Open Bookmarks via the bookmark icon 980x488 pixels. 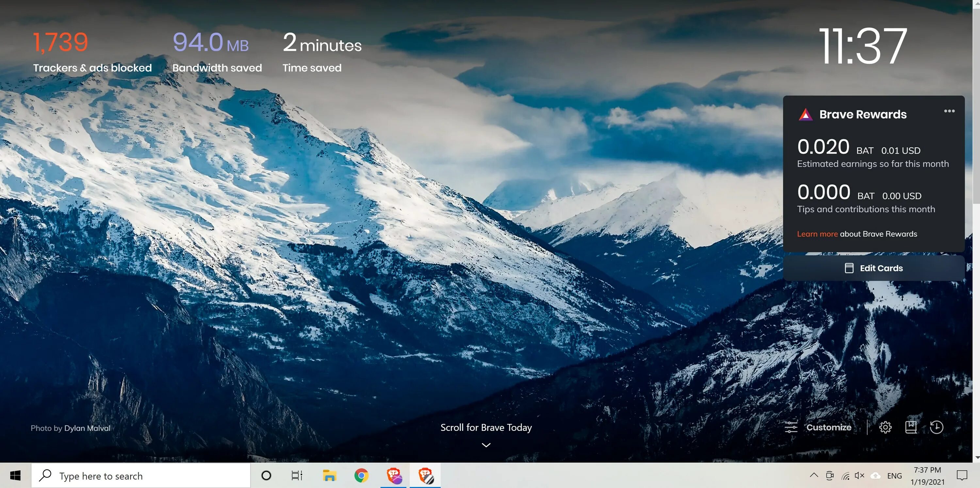(x=911, y=427)
